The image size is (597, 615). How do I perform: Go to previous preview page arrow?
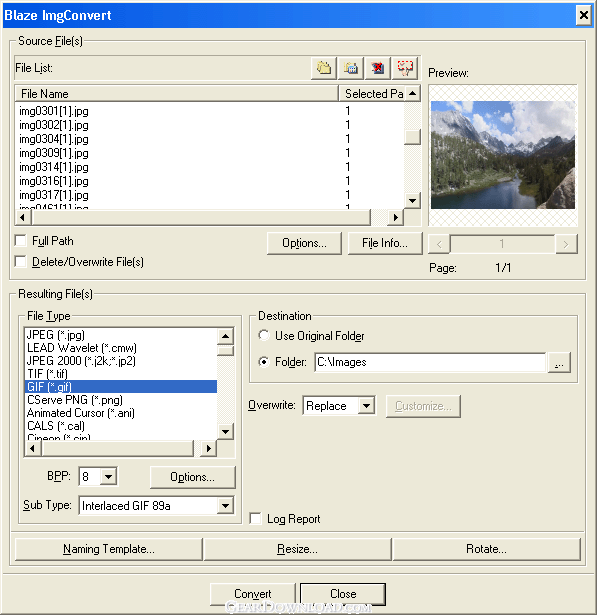point(439,244)
